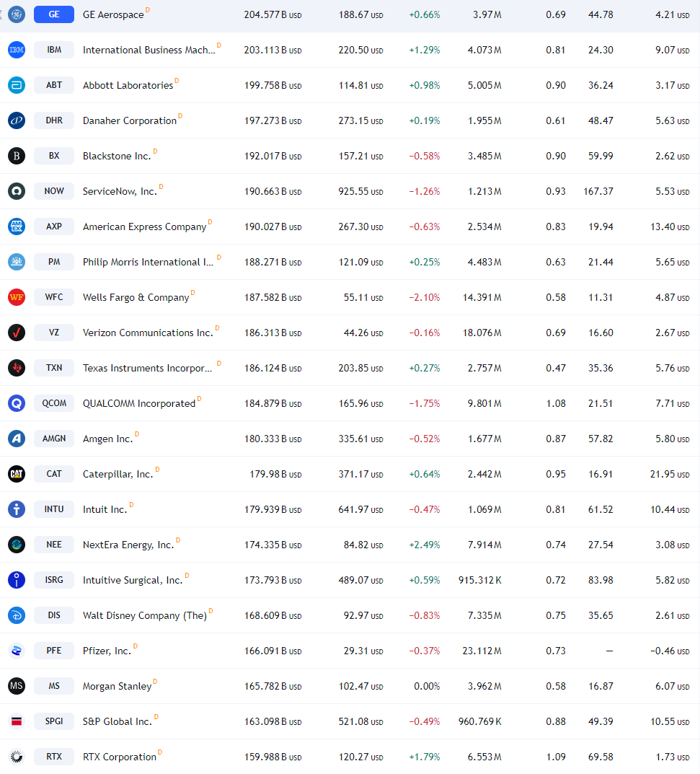Open Verizon Communications Inc. link
The width and height of the screenshot is (700, 774).
148,333
